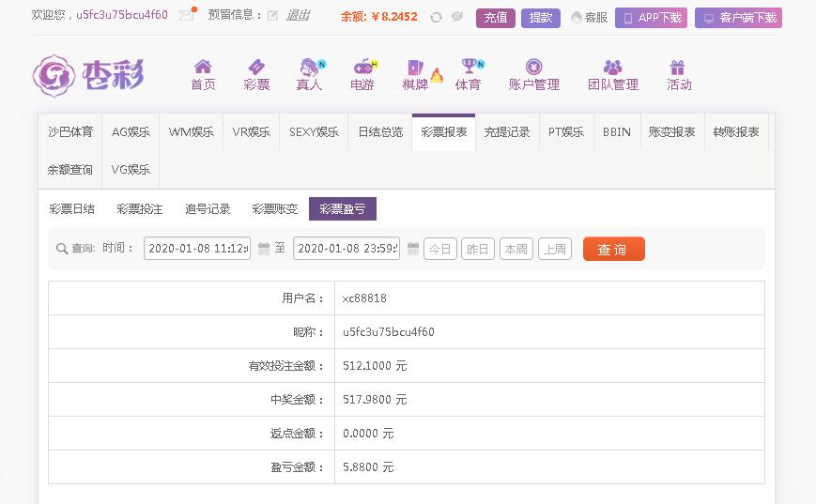Switch to the 充提记录 tab
The width and height of the screenshot is (816, 504).
click(x=507, y=132)
